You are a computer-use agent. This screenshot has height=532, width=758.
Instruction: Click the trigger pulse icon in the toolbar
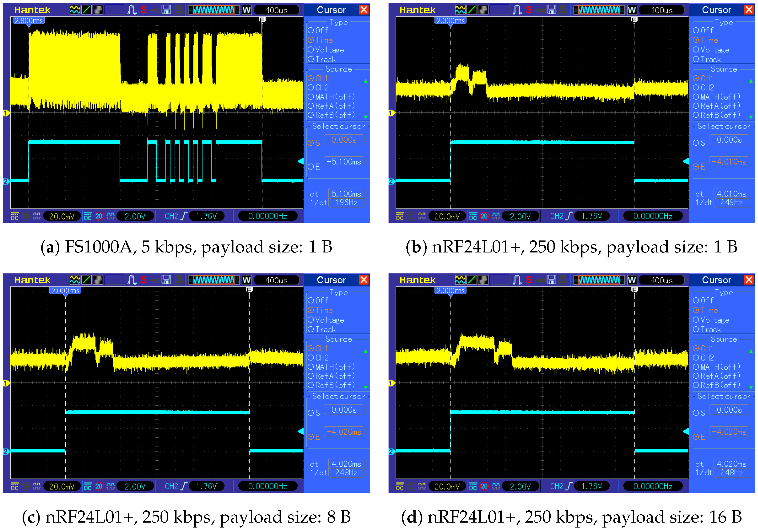[132, 10]
